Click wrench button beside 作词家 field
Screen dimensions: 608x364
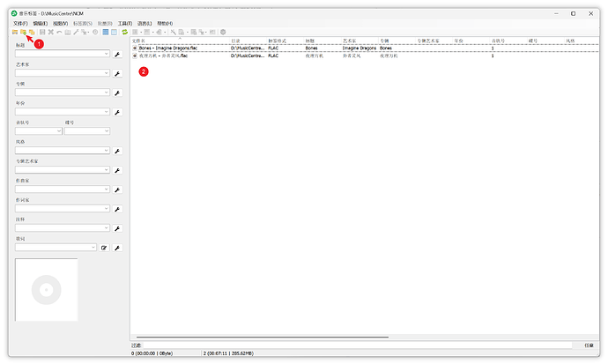pyautogui.click(x=117, y=210)
